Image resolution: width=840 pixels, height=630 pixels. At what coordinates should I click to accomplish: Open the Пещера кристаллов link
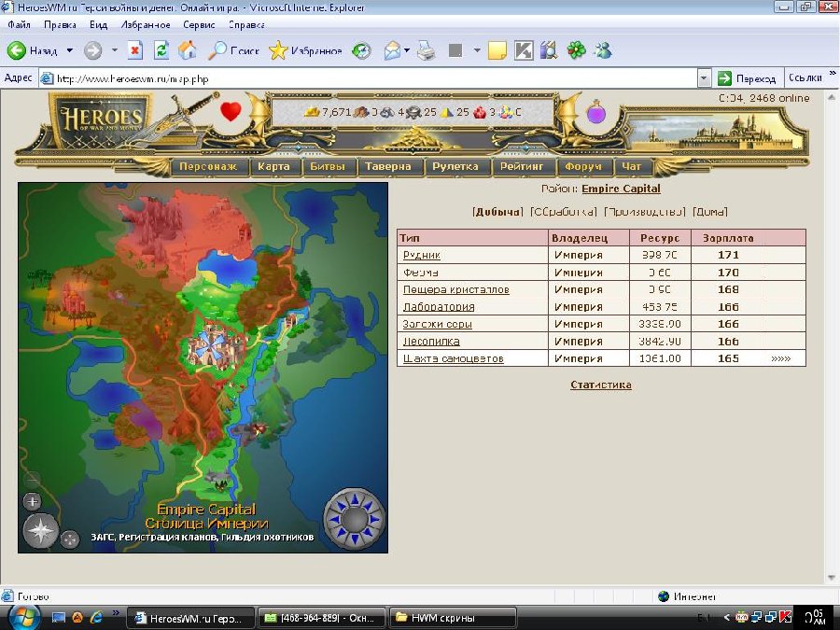[455, 290]
